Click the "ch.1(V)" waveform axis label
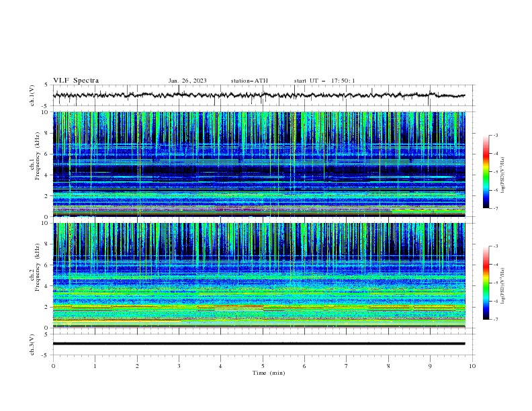Screen dimensions: 532x411 click(32, 95)
